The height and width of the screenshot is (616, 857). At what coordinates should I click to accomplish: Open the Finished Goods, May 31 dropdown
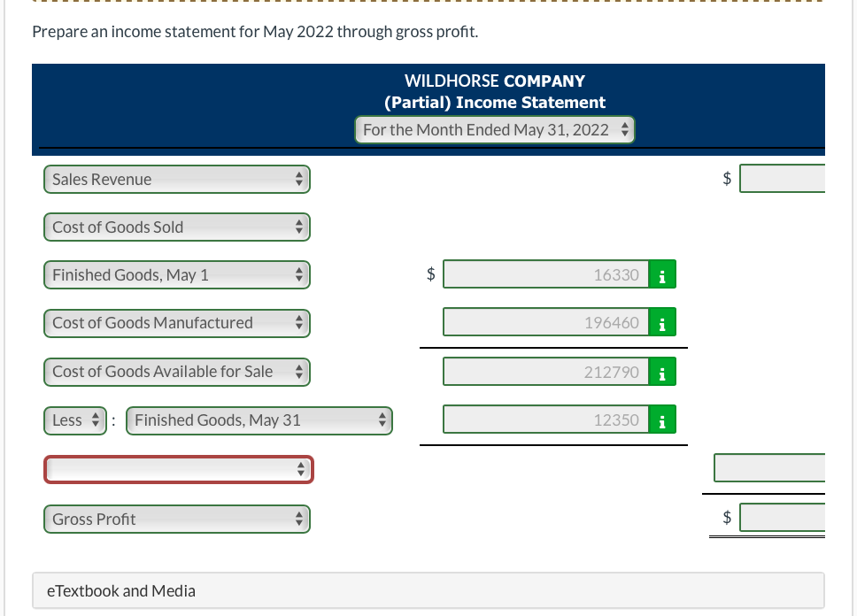[x=259, y=420]
